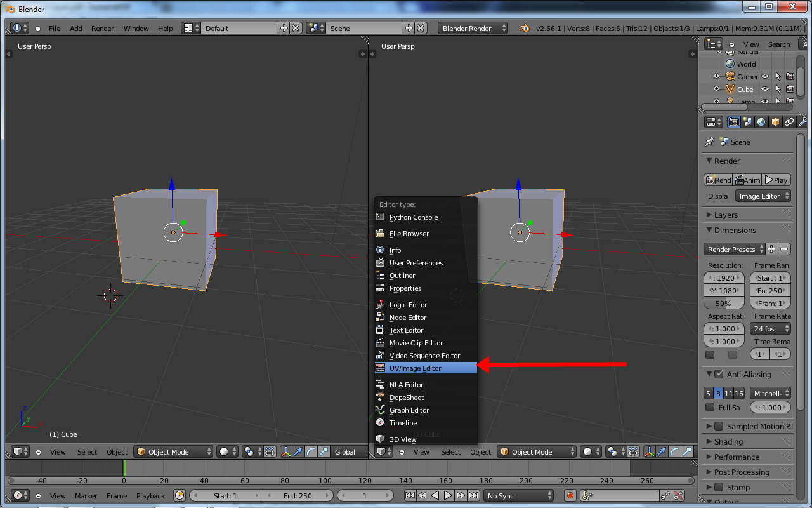The image size is (812, 508).
Task: Click the Play button in the Render panel
Action: click(x=776, y=180)
